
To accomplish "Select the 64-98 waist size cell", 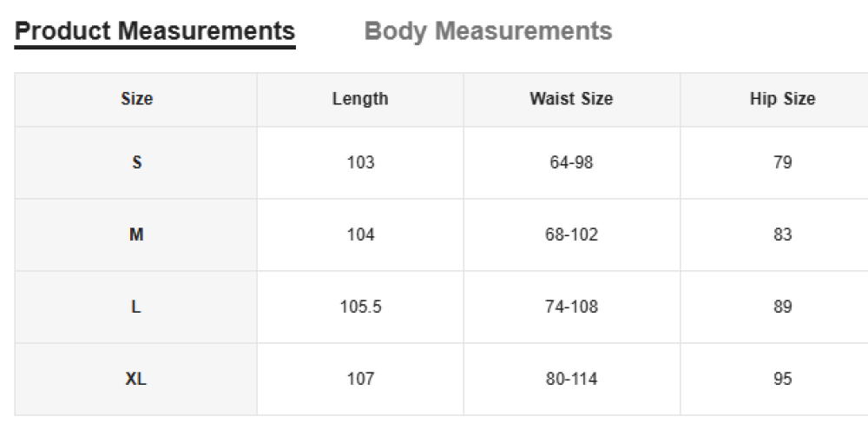I will tap(571, 162).
